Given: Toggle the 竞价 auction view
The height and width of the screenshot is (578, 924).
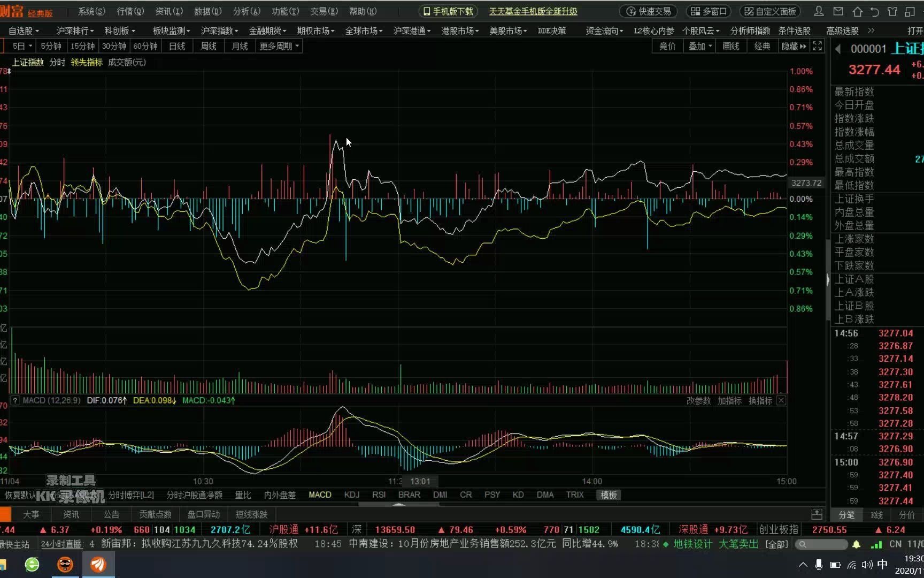Looking at the screenshot, I should (667, 46).
